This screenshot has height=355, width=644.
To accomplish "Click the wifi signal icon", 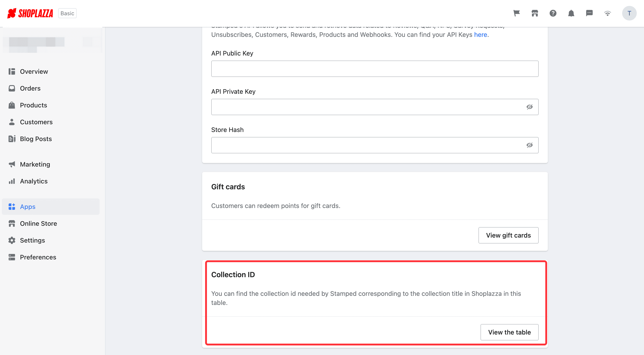I will 607,13.
